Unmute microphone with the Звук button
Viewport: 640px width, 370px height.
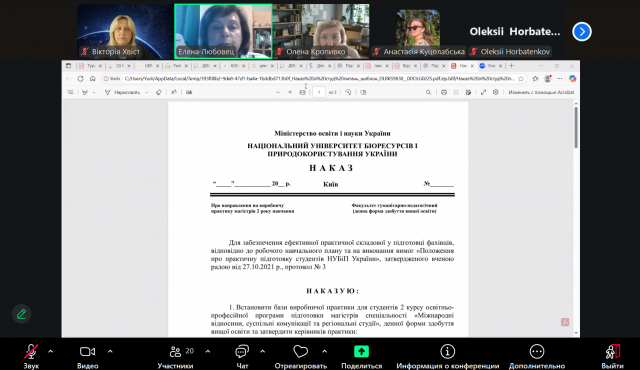click(31, 356)
